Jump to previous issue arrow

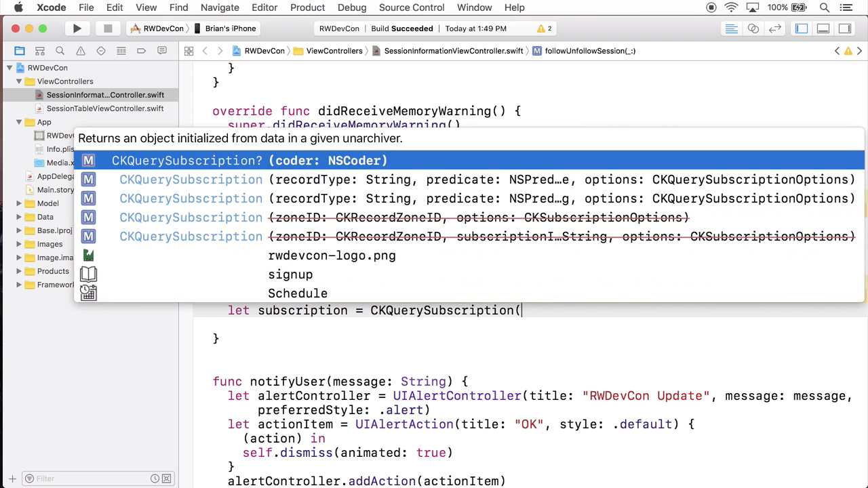837,51
